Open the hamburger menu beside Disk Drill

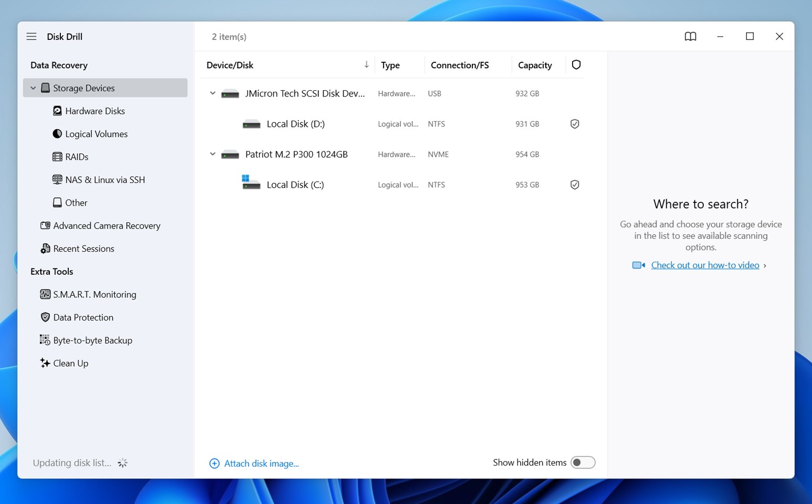coord(31,37)
